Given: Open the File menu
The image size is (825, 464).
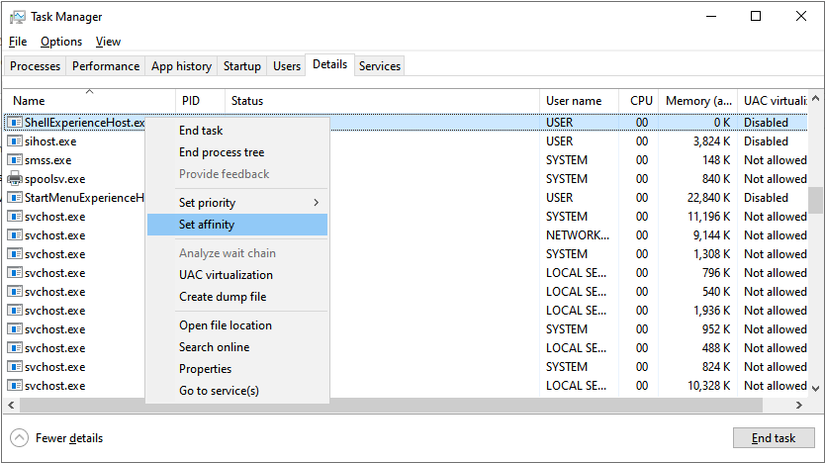Looking at the screenshot, I should (x=18, y=42).
